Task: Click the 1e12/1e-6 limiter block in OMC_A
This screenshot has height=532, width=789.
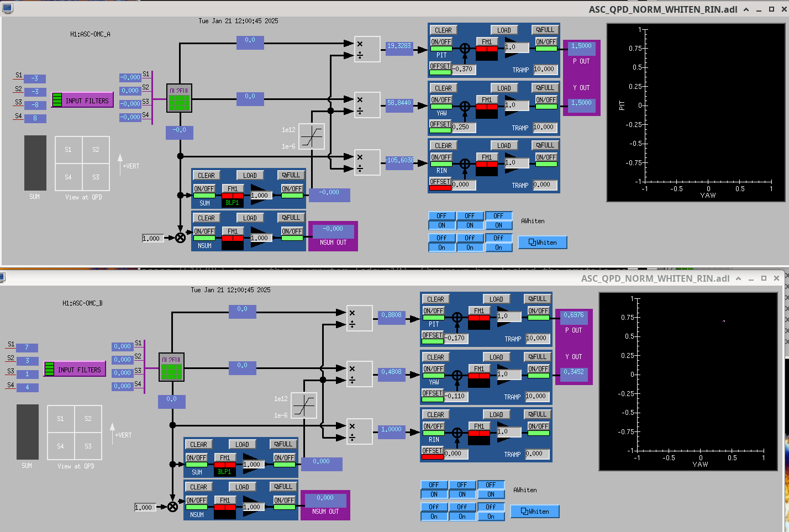Action: (312, 137)
